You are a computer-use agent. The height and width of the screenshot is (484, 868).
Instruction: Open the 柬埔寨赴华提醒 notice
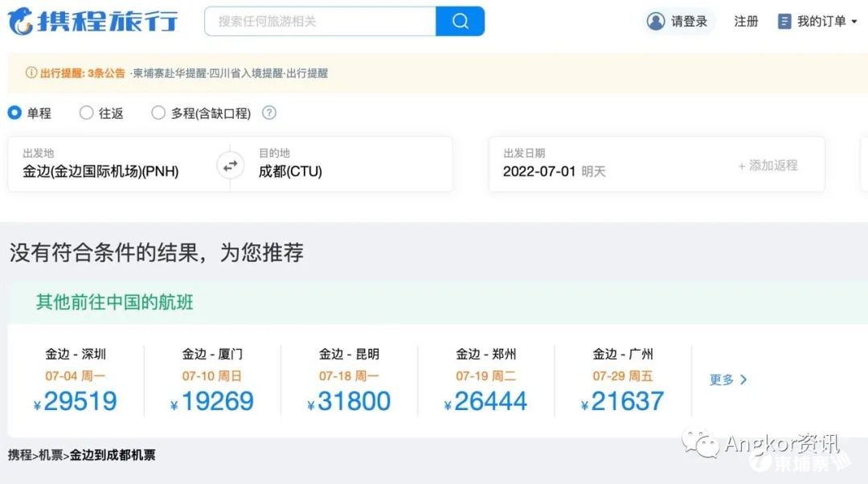click(x=170, y=73)
